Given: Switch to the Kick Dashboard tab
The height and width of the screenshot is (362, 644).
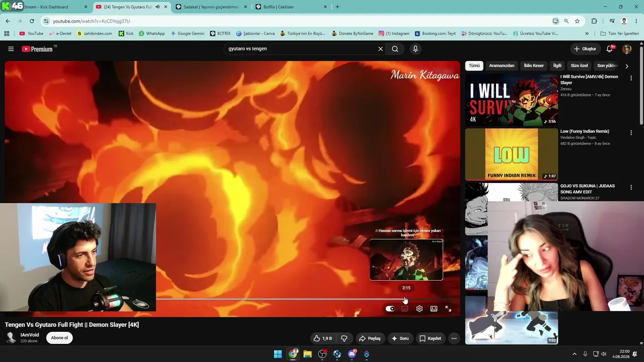Looking at the screenshot, I should (45, 7).
